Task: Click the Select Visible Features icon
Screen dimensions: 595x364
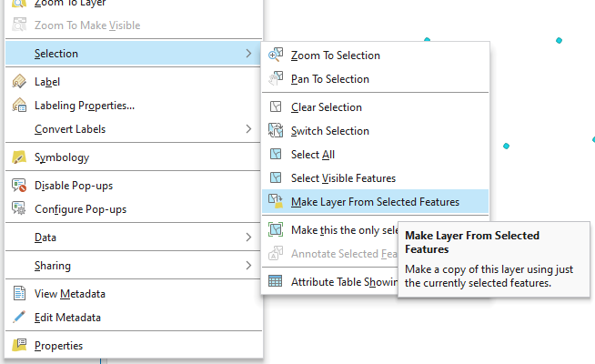Action: 277,178
